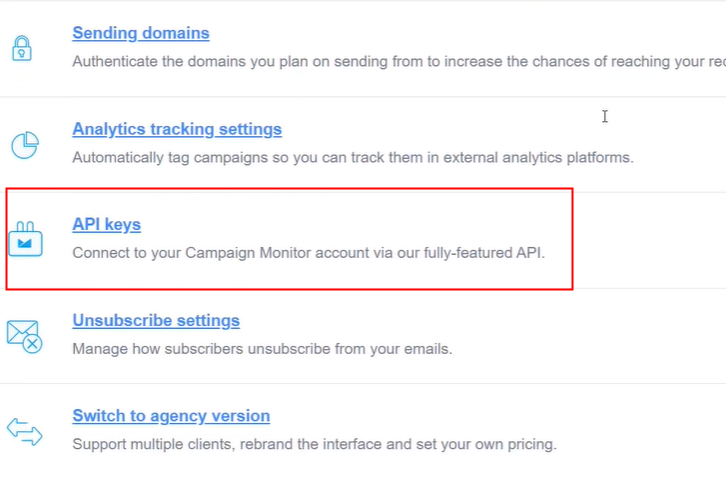The width and height of the screenshot is (726, 480).
Task: Click the padlock icon beside Sending domains
Action: [x=22, y=48]
